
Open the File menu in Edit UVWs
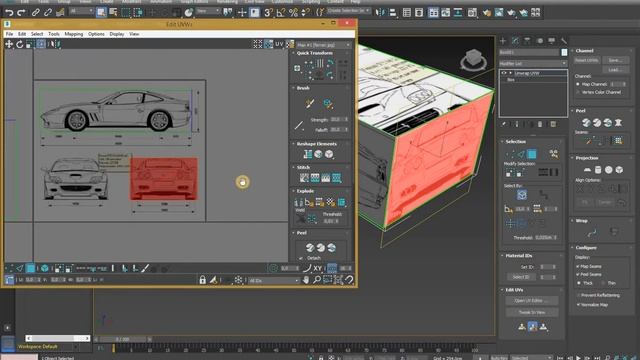coord(9,34)
